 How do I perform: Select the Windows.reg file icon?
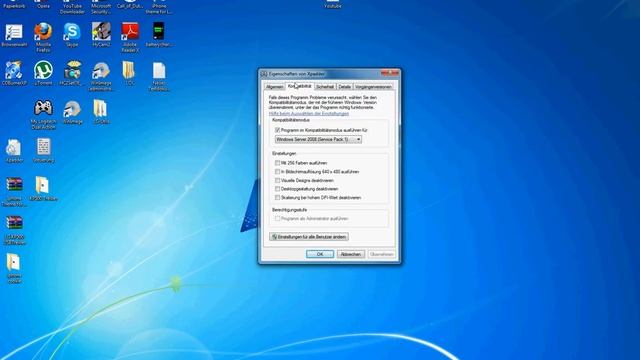click(x=43, y=150)
